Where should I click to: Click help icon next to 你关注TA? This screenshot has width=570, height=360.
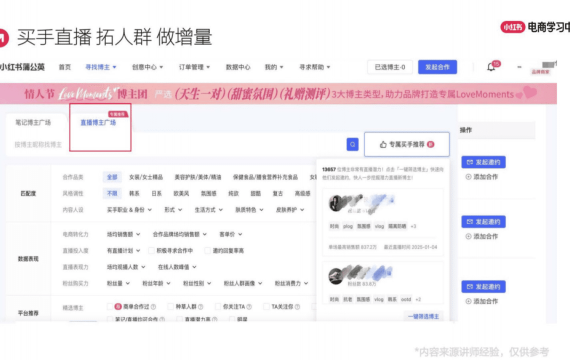pos(249,307)
